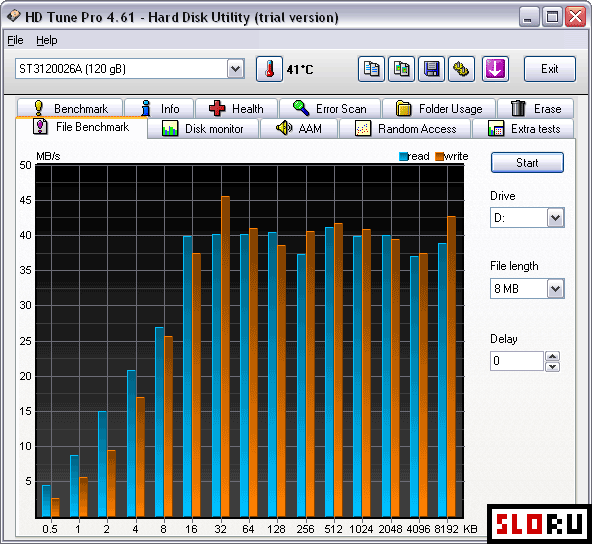
Task: Open the Health tab with red cross
Action: (236, 109)
